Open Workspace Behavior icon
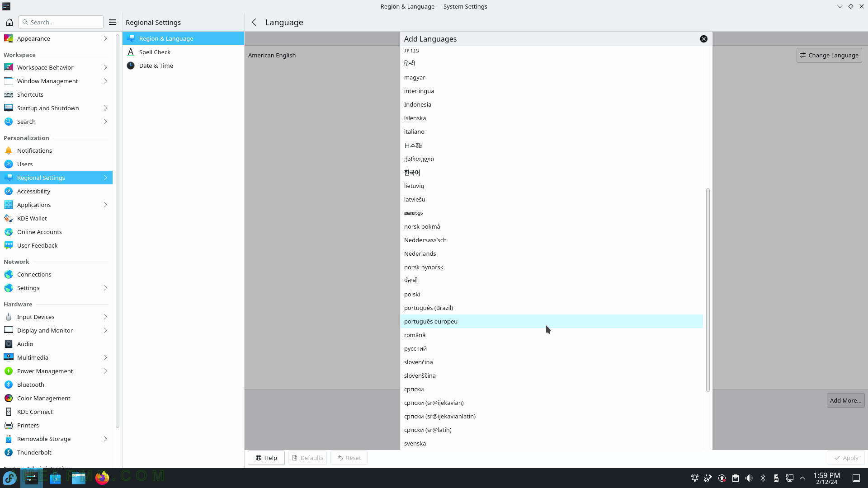The width and height of the screenshot is (868, 488). coord(9,67)
